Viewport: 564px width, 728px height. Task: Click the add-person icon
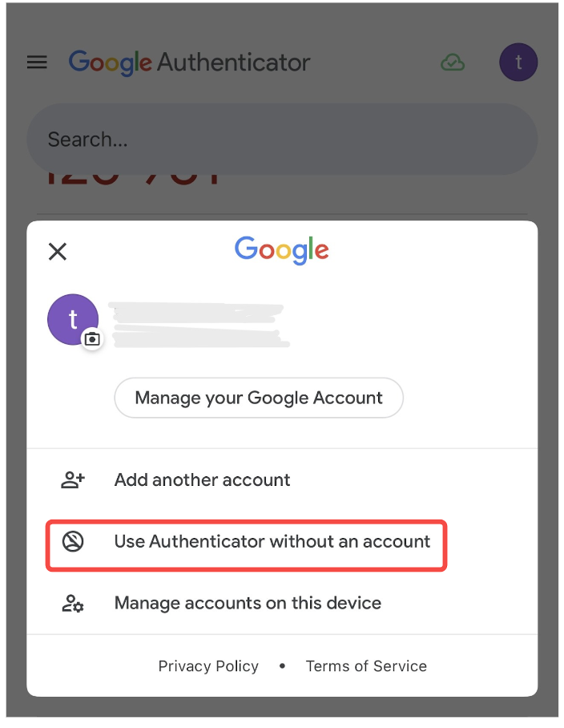point(73,479)
